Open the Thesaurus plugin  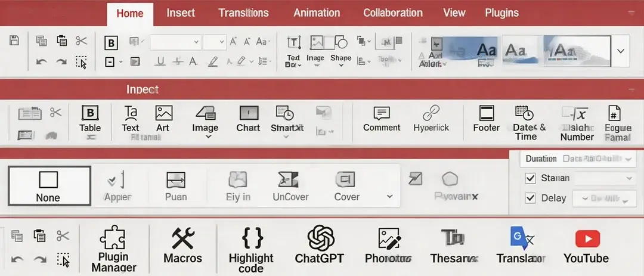(454, 246)
